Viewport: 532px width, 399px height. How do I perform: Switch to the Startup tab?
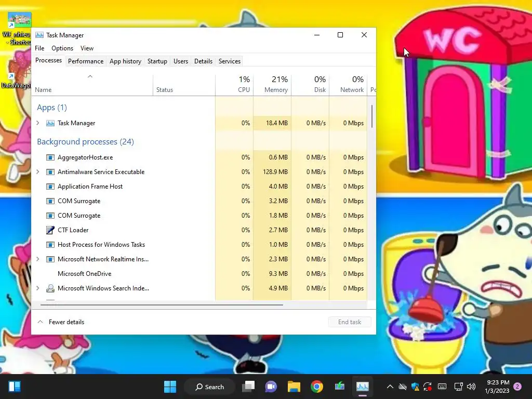click(157, 61)
